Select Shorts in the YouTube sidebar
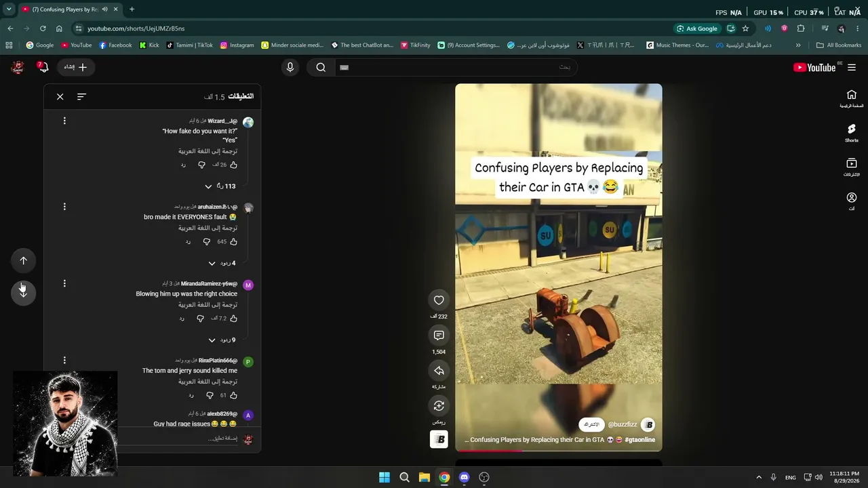 pos(852,133)
